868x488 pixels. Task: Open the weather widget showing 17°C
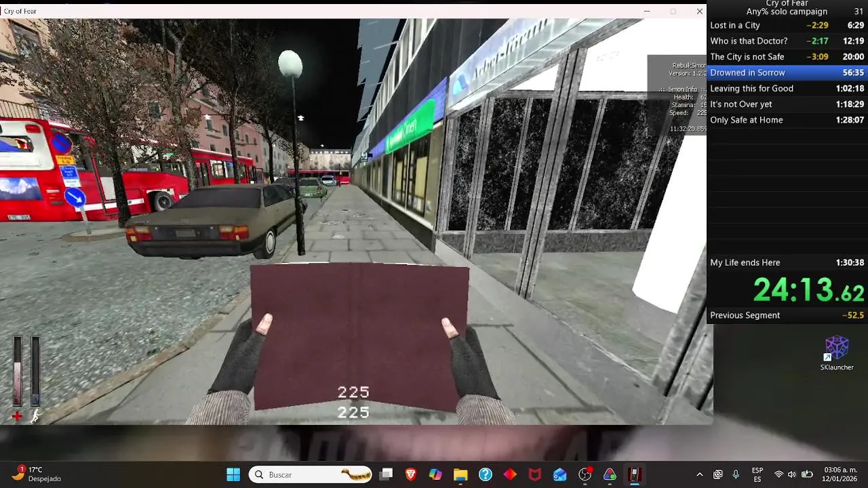37,474
